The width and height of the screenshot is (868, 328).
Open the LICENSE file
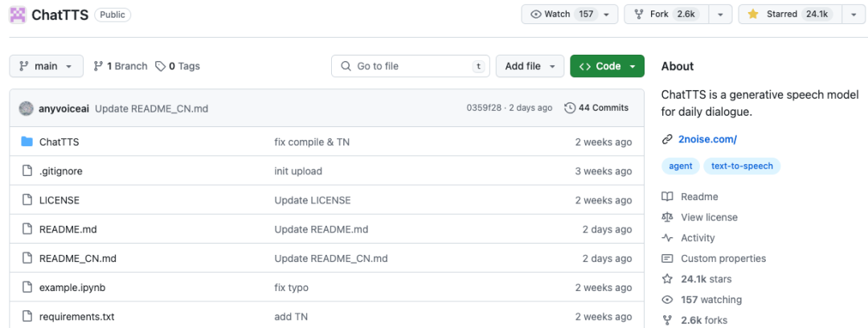(x=59, y=200)
